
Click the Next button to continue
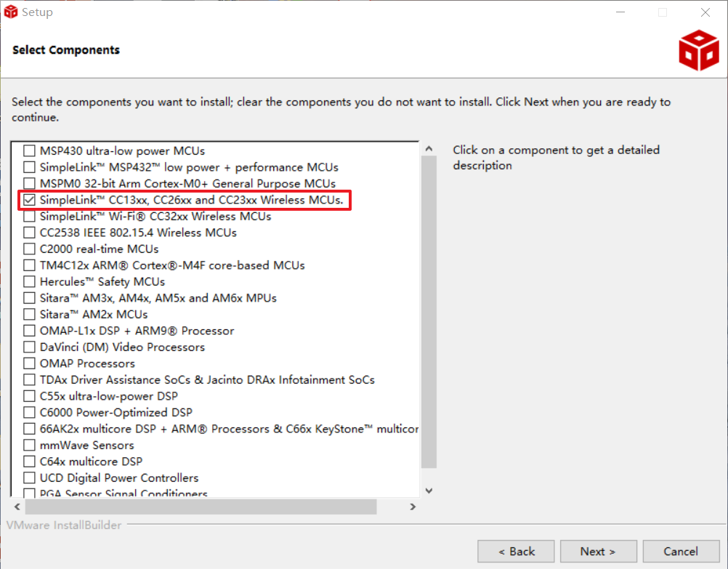click(x=598, y=551)
